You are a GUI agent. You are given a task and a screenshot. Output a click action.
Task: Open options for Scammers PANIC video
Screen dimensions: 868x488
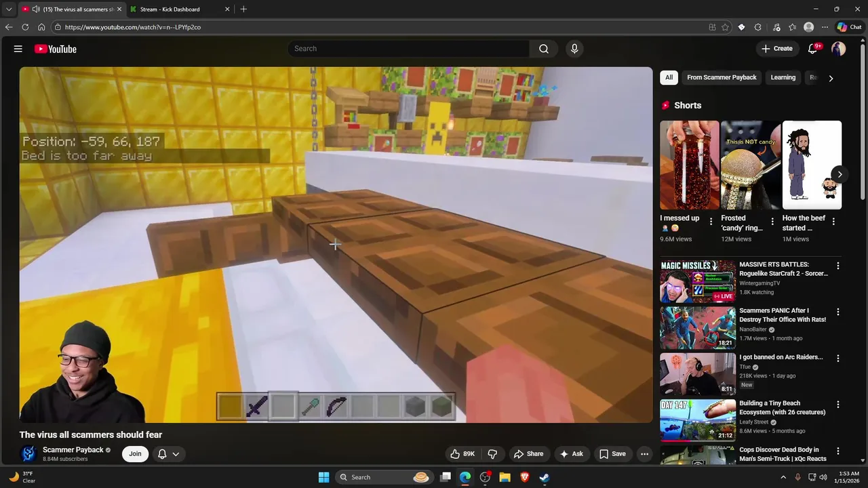coord(838,312)
